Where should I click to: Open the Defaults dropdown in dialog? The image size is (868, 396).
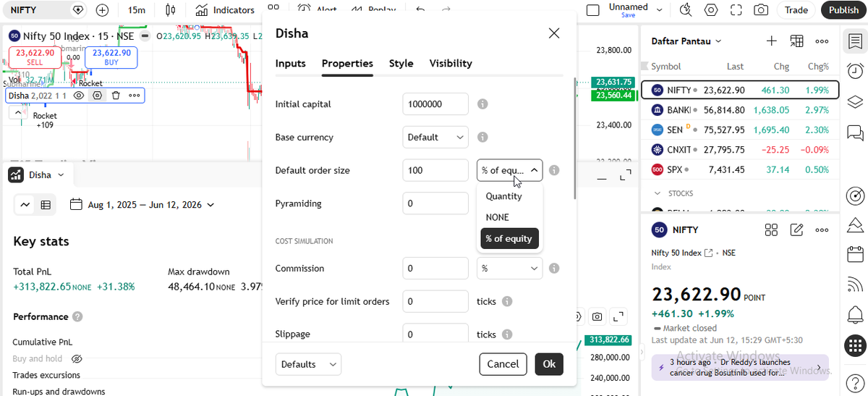[x=308, y=364]
